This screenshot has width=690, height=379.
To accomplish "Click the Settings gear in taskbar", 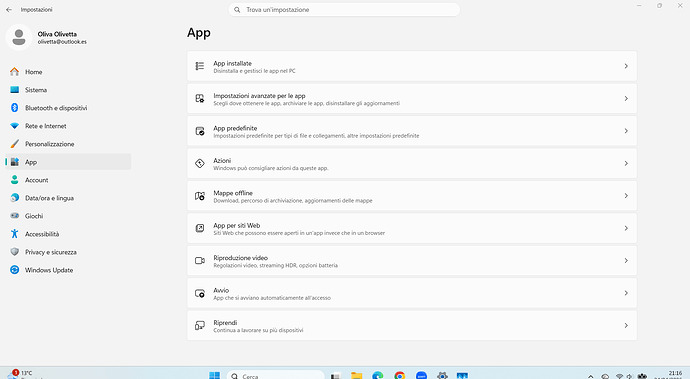I will coord(442,375).
